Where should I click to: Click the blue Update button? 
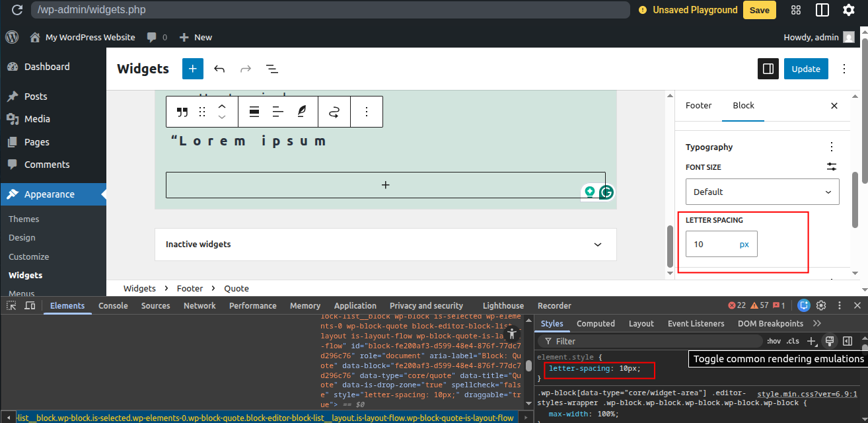click(805, 69)
